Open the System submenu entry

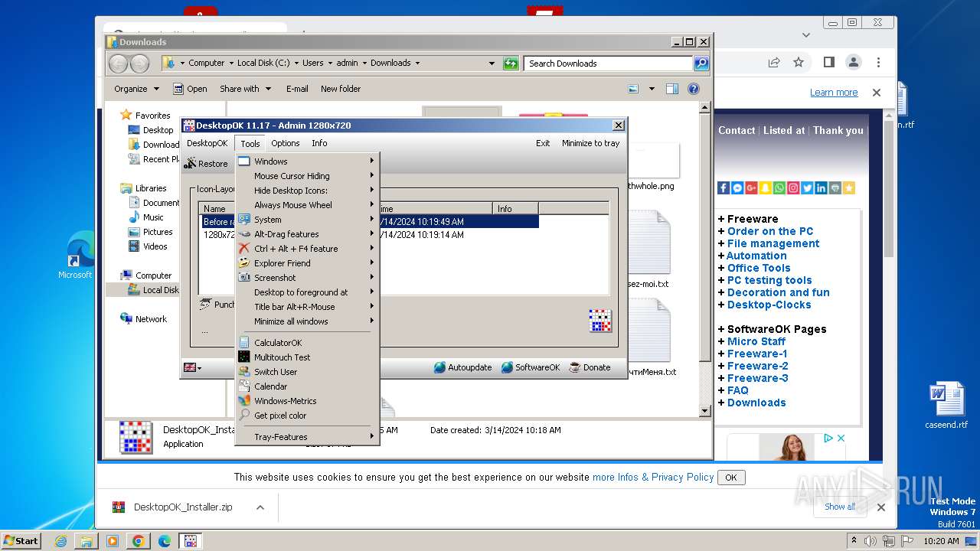[307, 220]
